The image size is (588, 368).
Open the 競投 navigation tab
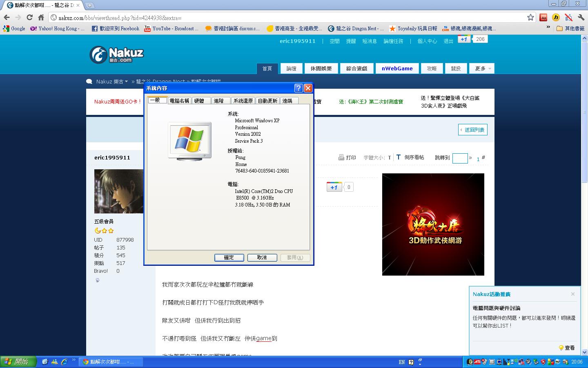click(x=456, y=69)
